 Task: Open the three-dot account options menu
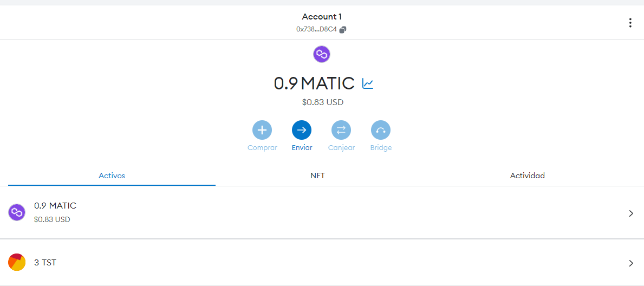(630, 23)
